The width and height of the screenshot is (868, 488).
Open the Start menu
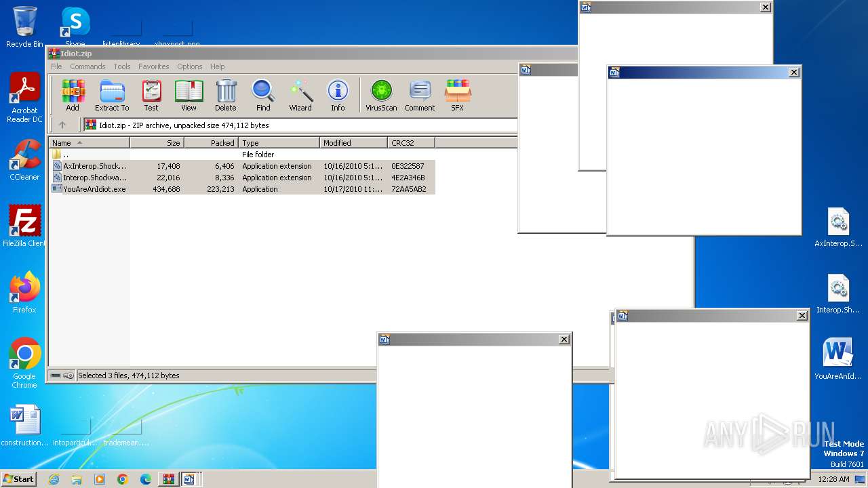coord(18,479)
